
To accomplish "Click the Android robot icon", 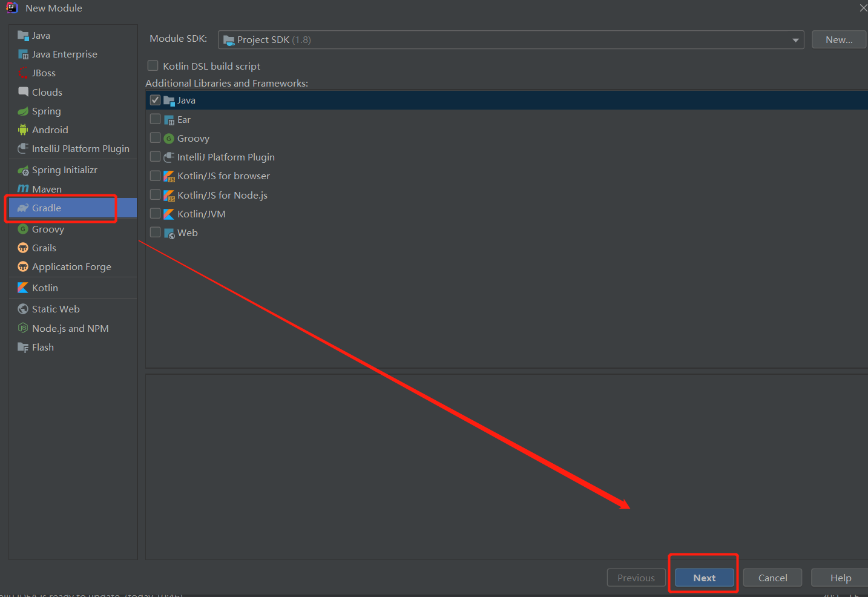I will [23, 130].
